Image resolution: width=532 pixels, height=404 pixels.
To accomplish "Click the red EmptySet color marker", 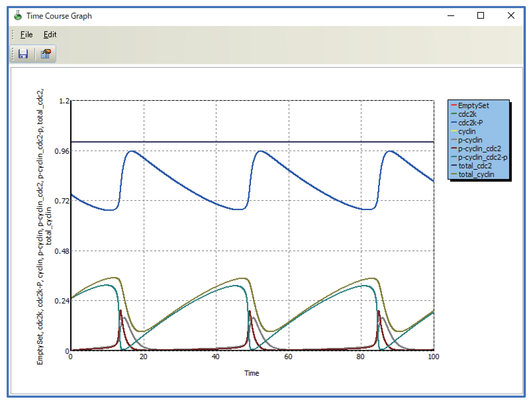I will click(454, 105).
